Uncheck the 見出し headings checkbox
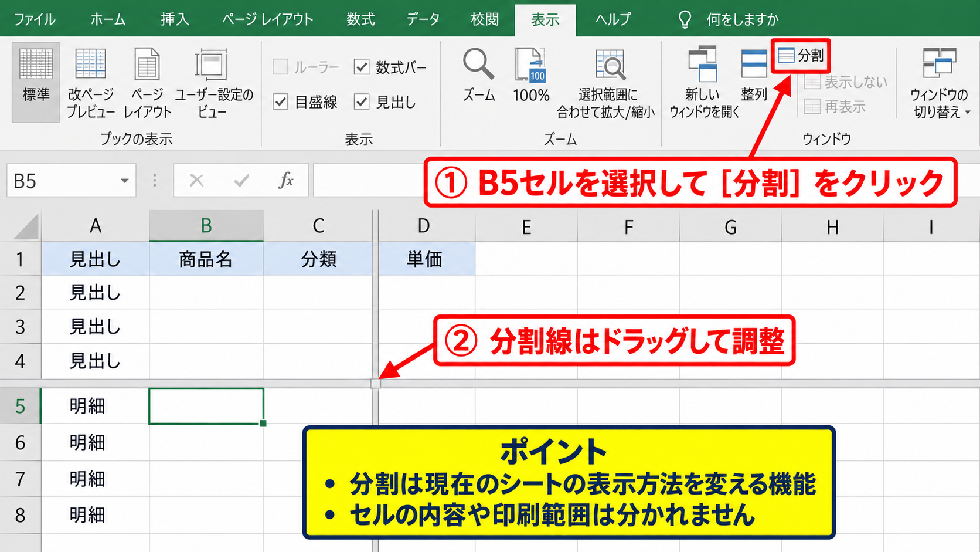The image size is (980, 552). pos(362,102)
